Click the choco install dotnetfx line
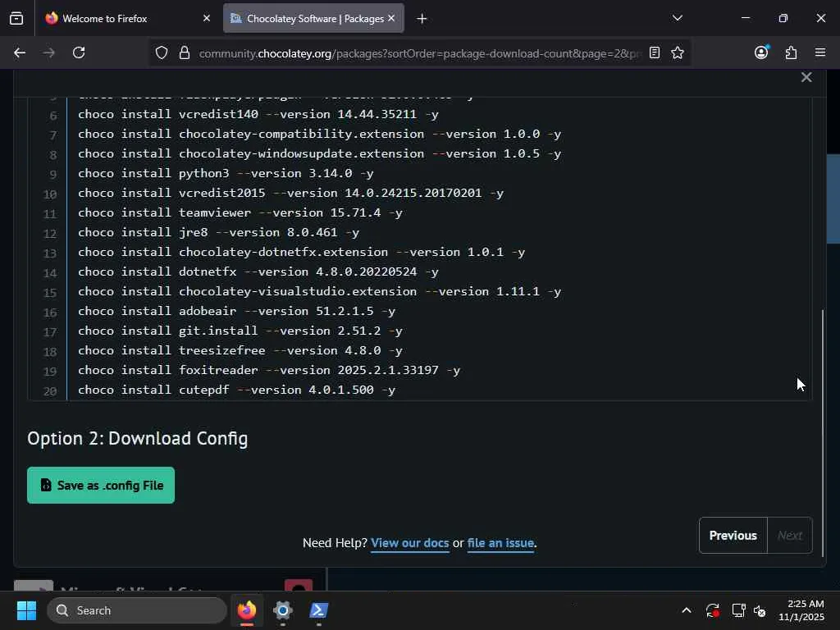Screen dimensions: 840x630 [x=258, y=272]
